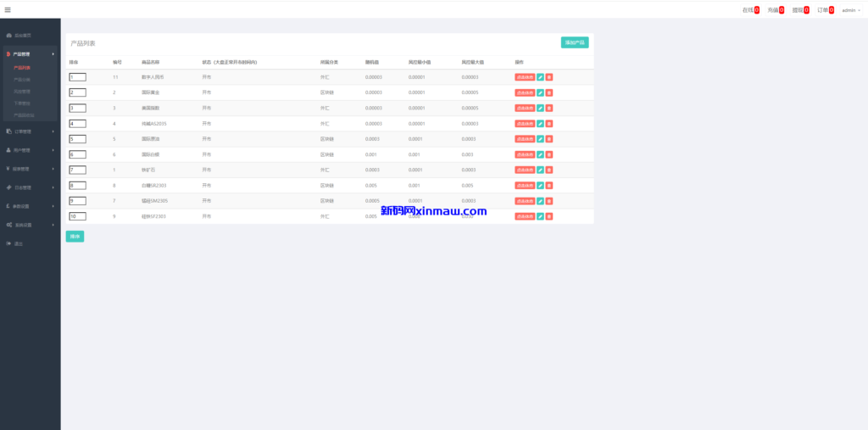This screenshot has width=868, height=430.
Task: Click the edit pencil icon for 数字人民币
Action: [x=541, y=77]
